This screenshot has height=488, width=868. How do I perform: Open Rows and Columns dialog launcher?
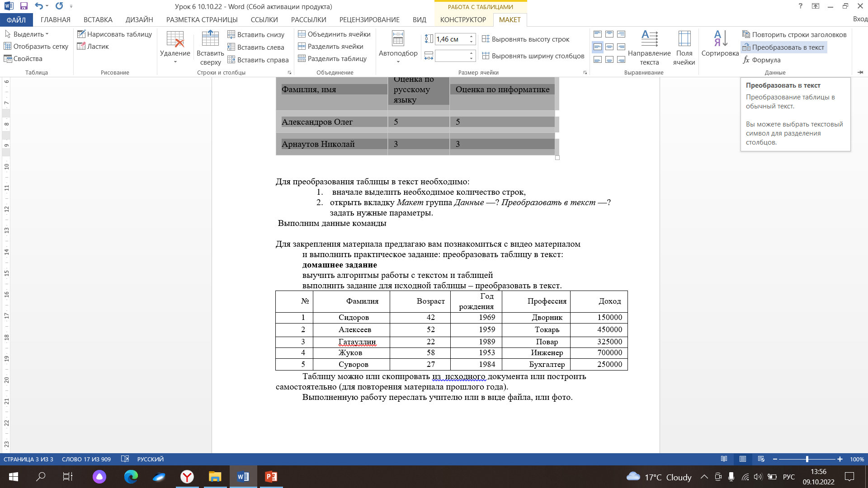(x=290, y=72)
